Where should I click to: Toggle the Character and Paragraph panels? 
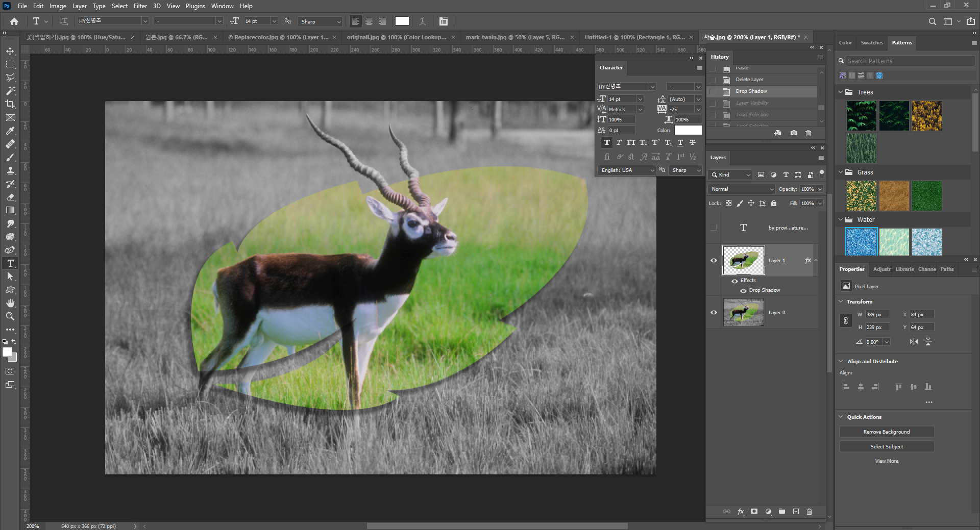click(x=444, y=21)
